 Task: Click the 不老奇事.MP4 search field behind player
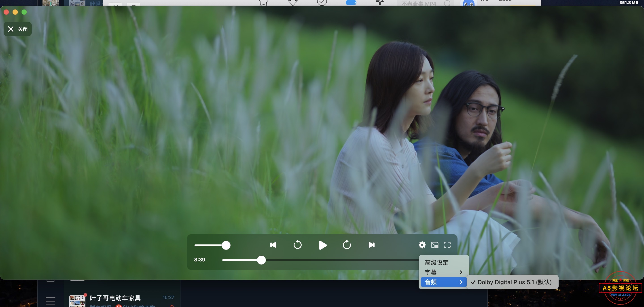[x=426, y=3]
